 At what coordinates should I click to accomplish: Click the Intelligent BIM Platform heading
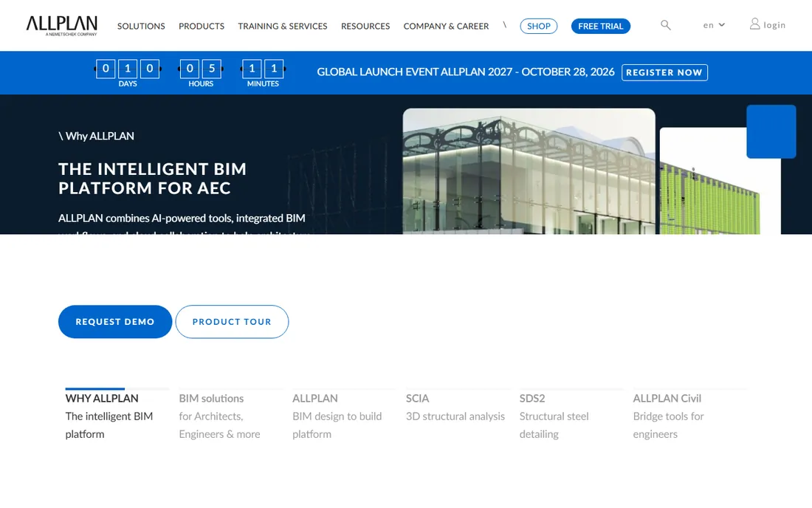(152, 179)
